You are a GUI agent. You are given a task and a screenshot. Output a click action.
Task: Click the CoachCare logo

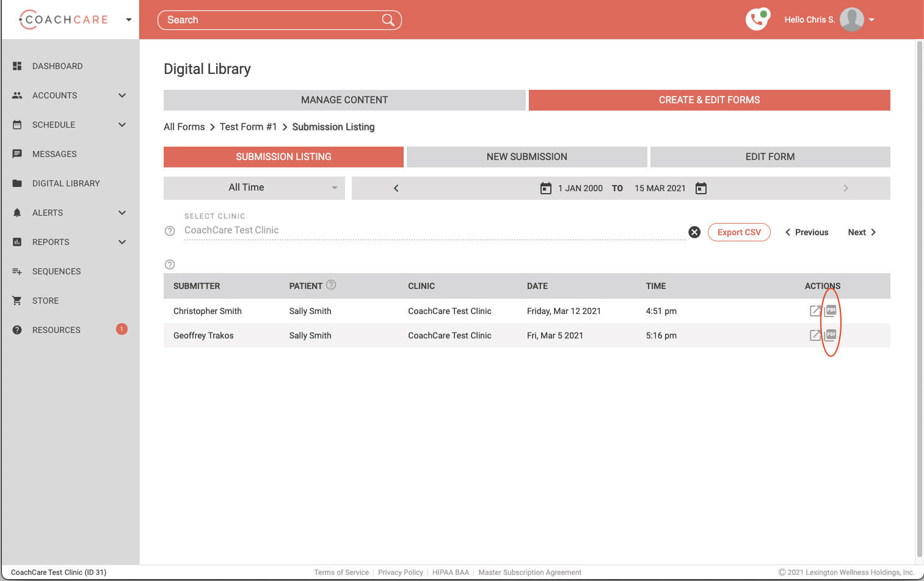tap(64, 20)
